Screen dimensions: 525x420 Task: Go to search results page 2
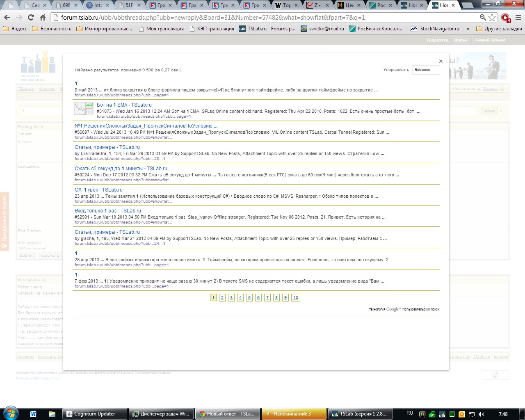click(222, 298)
